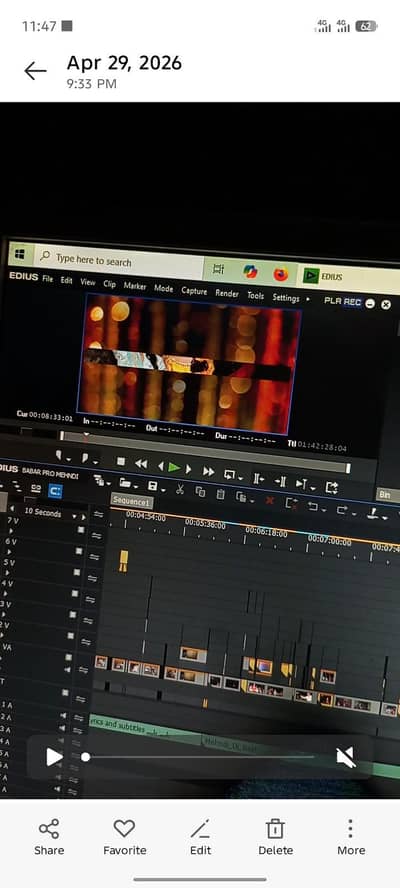Step to next frame in EDIUS
This screenshot has height=888, width=400.
189,469
